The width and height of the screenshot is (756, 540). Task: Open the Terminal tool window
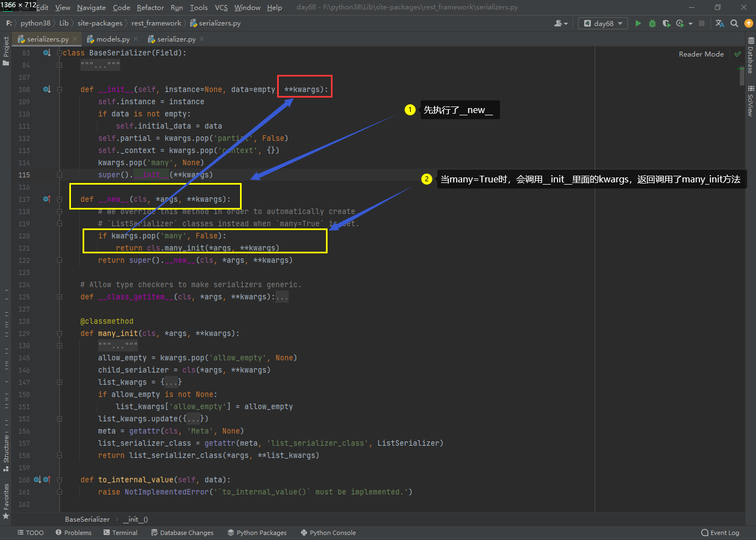(120, 533)
